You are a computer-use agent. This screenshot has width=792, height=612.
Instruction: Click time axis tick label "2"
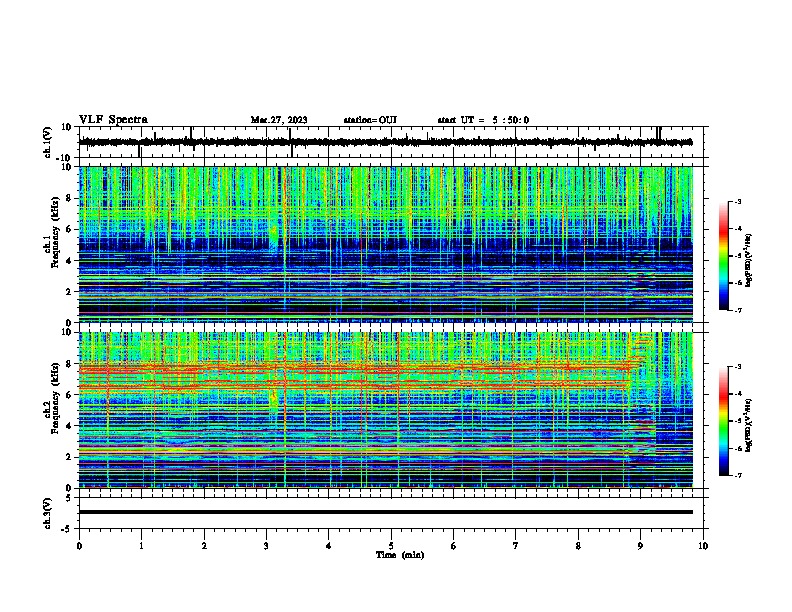[x=204, y=546]
